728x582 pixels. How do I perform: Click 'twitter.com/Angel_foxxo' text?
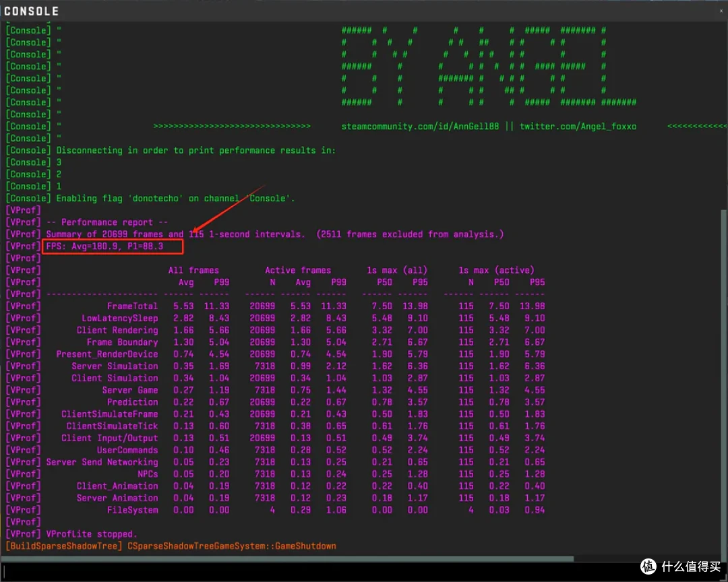click(x=578, y=127)
